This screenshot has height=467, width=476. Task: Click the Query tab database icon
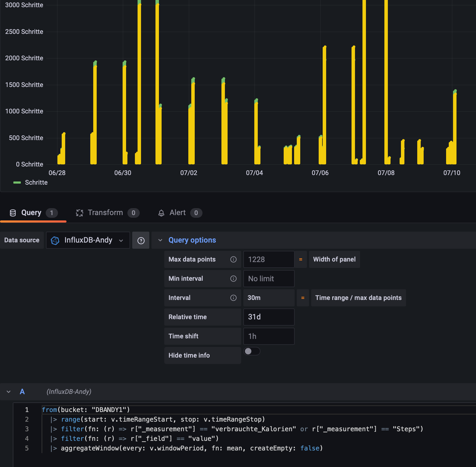point(13,213)
